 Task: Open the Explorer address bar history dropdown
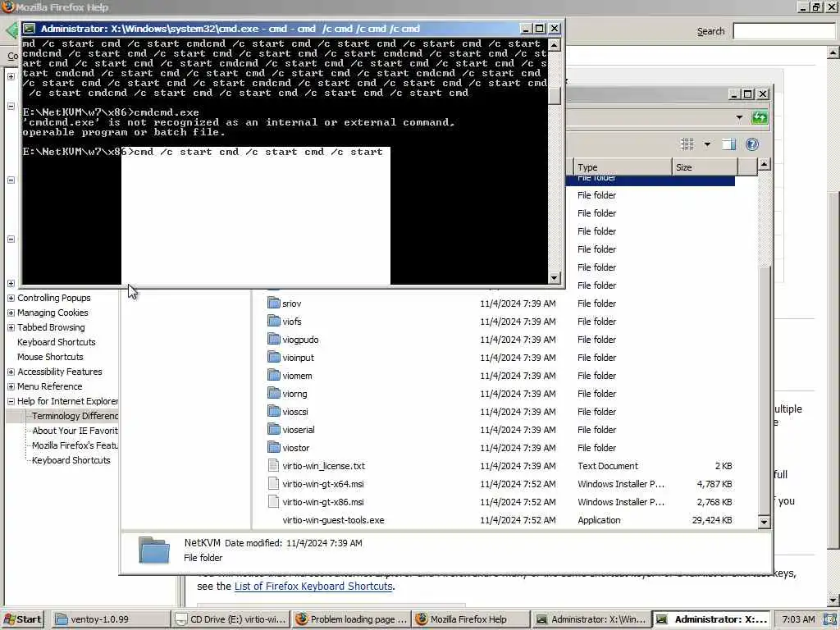[x=739, y=117]
